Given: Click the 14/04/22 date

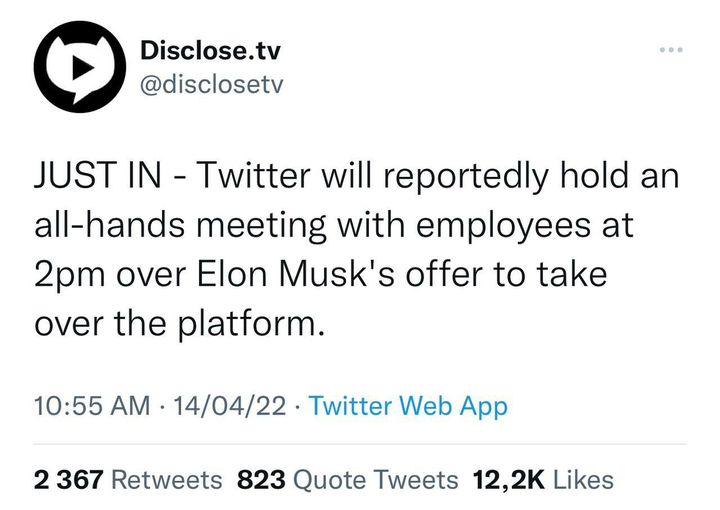Looking at the screenshot, I should [x=230, y=406].
